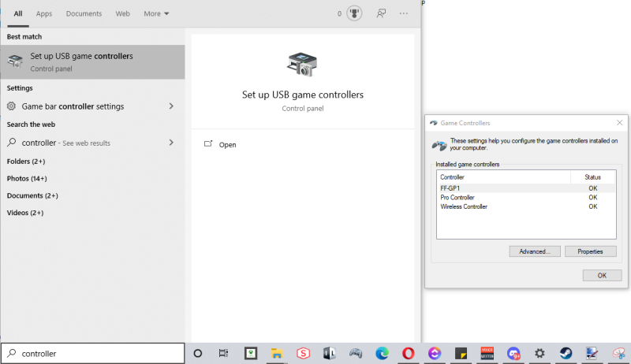The width and height of the screenshot is (631, 364).
Task: Click the controller icon next to dialog description
Action: [x=439, y=145]
